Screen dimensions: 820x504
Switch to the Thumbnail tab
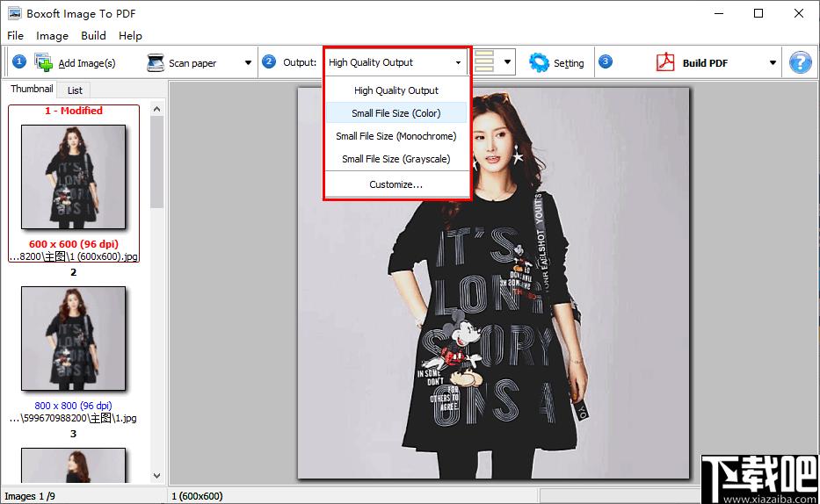32,89
